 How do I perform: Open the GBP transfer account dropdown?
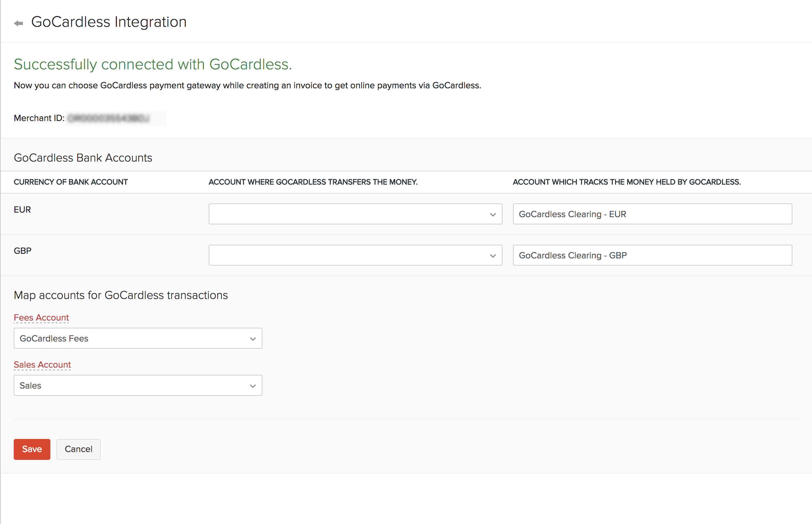tap(355, 255)
